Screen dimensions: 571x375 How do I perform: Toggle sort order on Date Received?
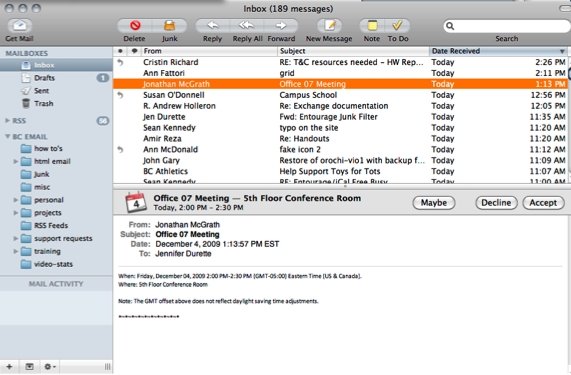pyautogui.click(x=498, y=51)
